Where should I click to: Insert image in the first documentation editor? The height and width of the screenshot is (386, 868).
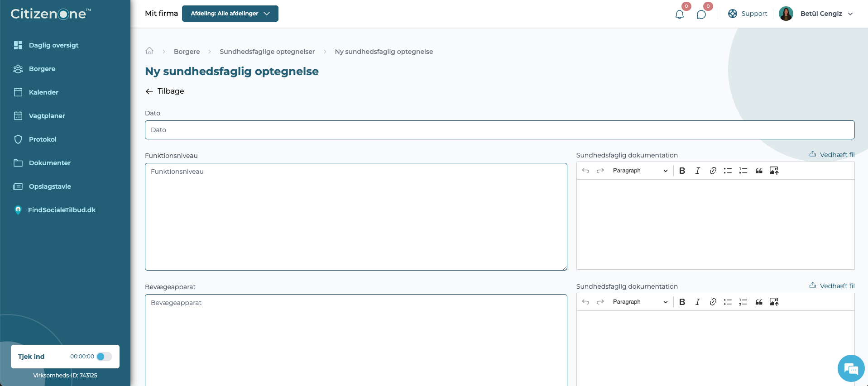(x=774, y=171)
